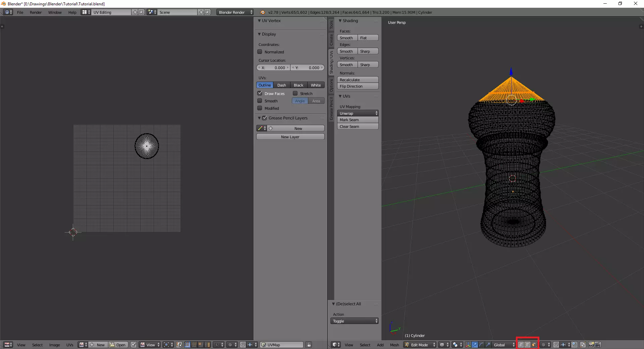Click the Recalculate normals button

(x=358, y=80)
